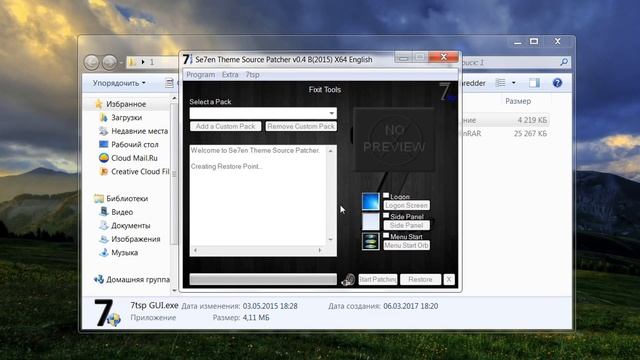The height and width of the screenshot is (360, 640).
Task: Select the Избранное tree item
Action: pyautogui.click(x=126, y=104)
